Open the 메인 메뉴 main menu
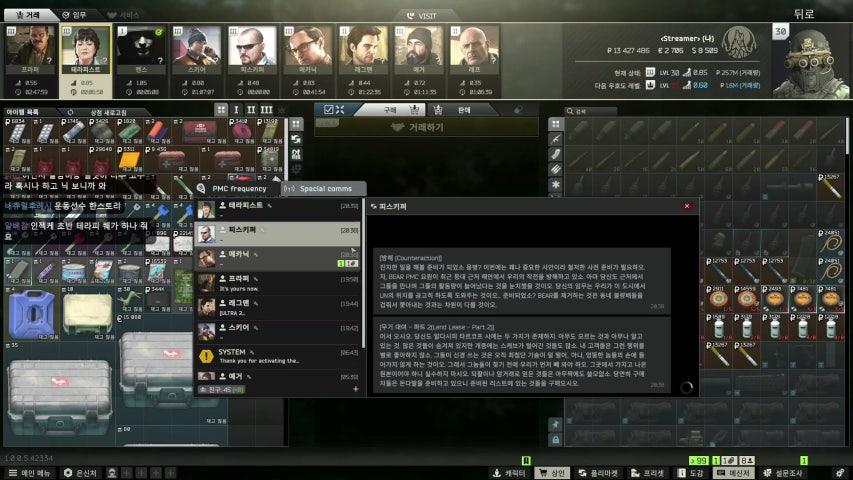Screen dimensions: 853x480 point(30,473)
